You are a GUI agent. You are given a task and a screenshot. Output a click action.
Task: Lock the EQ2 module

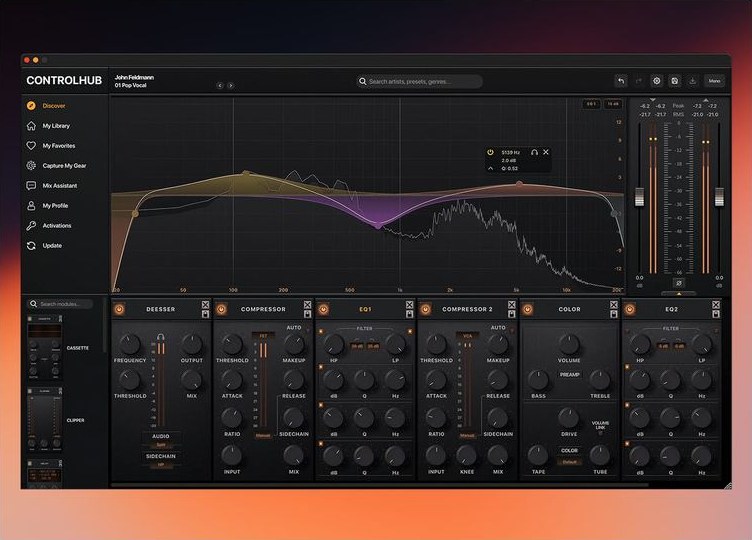tap(716, 314)
